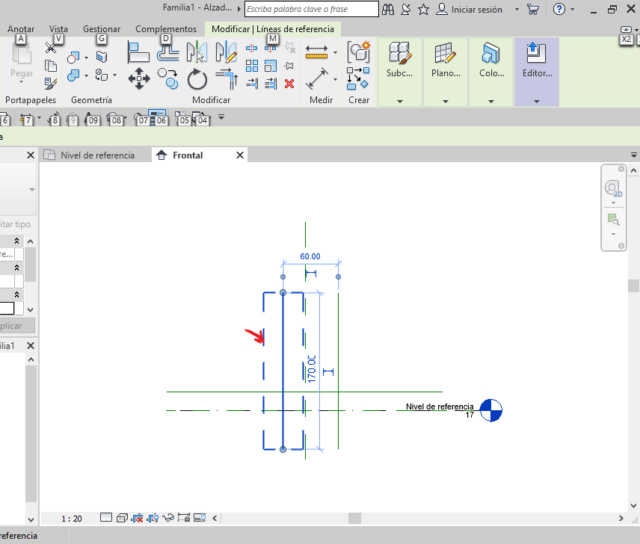
Task: Select the Rotate tool
Action: point(197,79)
